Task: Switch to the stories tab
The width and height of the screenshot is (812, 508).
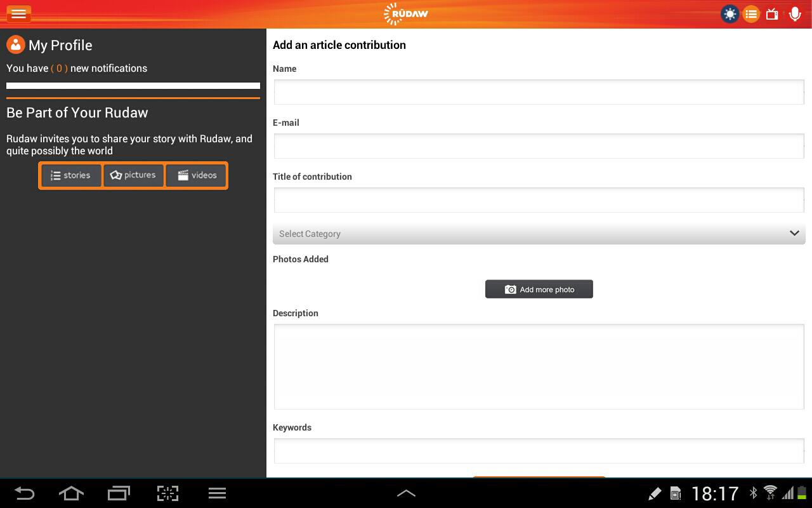Action: 70,175
